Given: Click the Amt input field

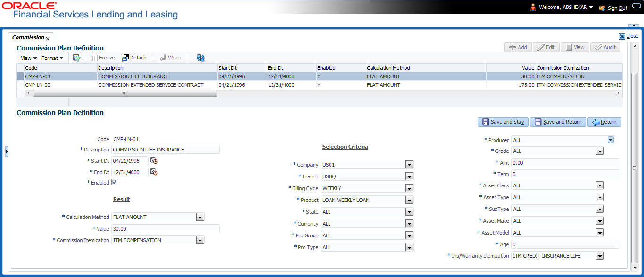Looking at the screenshot, I should (565, 163).
